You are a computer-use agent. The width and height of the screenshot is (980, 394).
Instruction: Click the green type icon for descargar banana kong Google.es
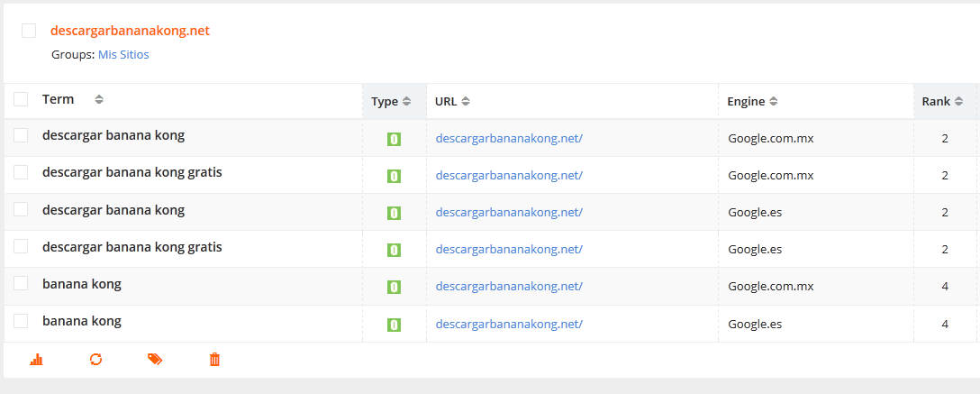point(394,214)
